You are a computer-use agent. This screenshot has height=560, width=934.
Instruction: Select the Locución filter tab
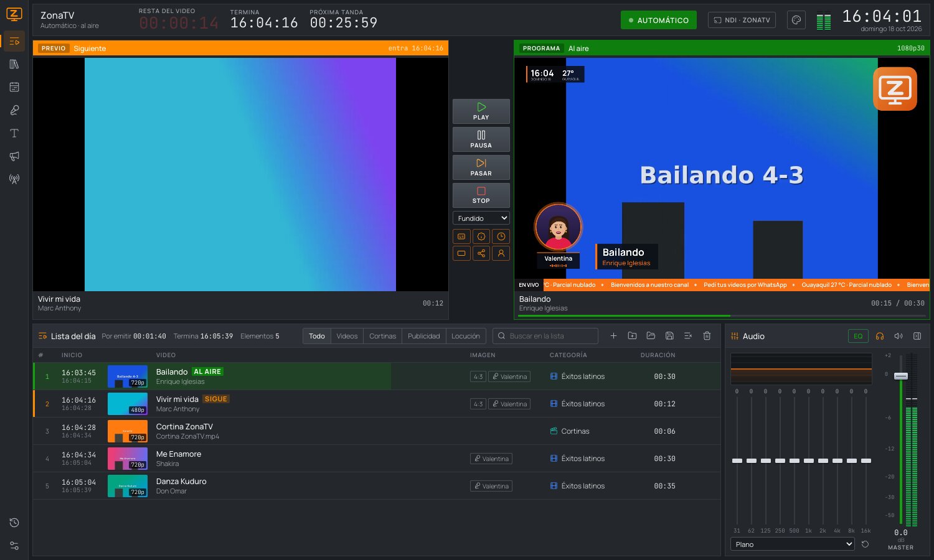tap(466, 336)
